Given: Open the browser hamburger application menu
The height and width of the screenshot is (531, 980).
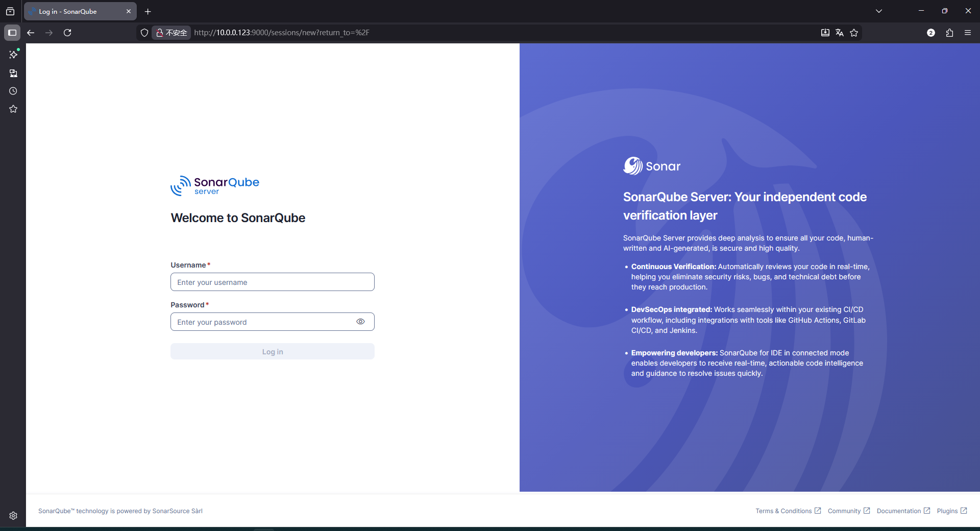Looking at the screenshot, I should tap(968, 33).
